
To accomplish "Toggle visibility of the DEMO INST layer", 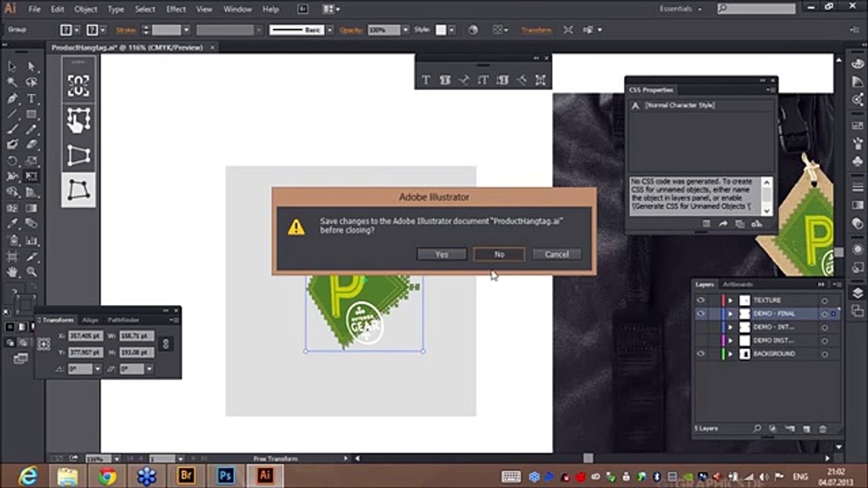I will pyautogui.click(x=701, y=340).
